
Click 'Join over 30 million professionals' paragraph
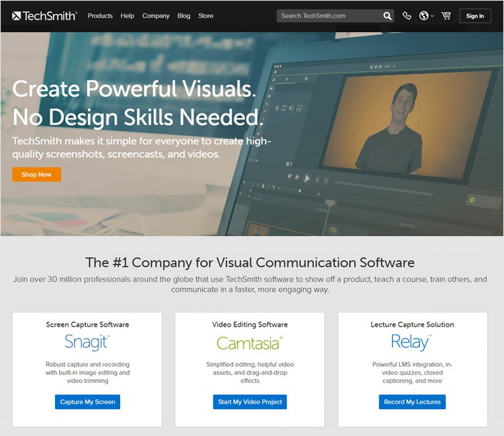tap(250, 284)
